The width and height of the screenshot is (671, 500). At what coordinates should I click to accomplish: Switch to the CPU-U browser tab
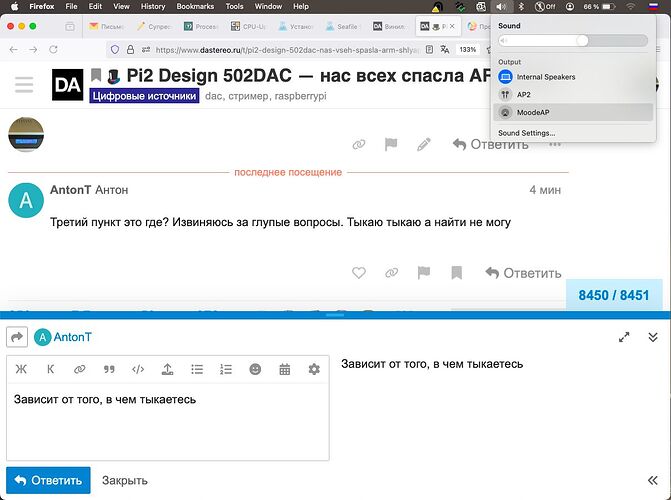click(250, 27)
